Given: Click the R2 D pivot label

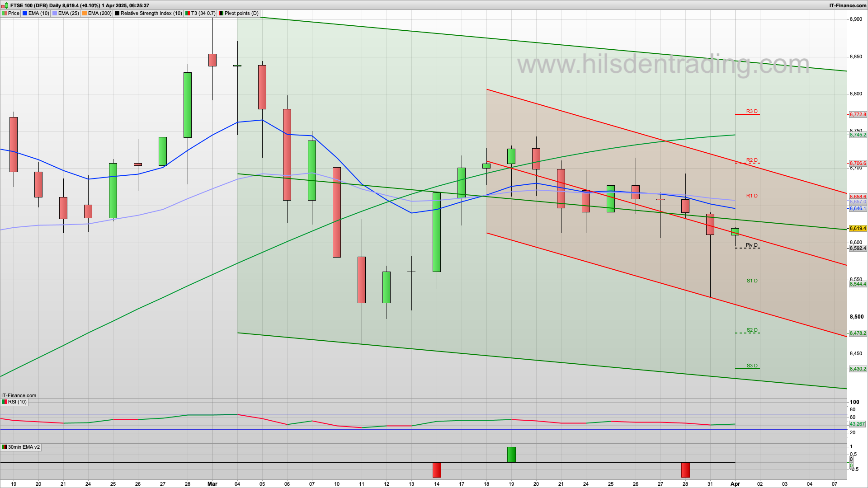Looking at the screenshot, I should (752, 160).
